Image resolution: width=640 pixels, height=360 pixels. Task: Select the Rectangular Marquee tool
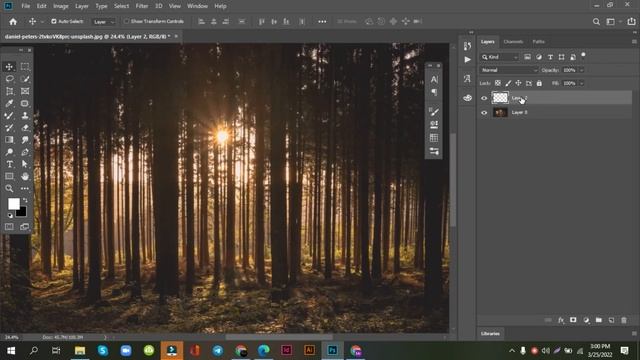coord(25,67)
